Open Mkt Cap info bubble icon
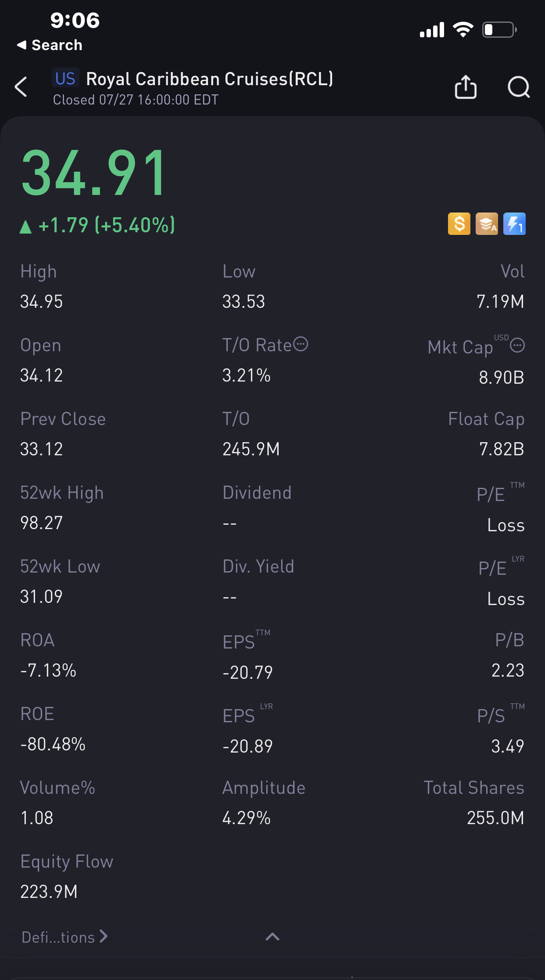Screen dimensions: 545x980 [x=517, y=346]
